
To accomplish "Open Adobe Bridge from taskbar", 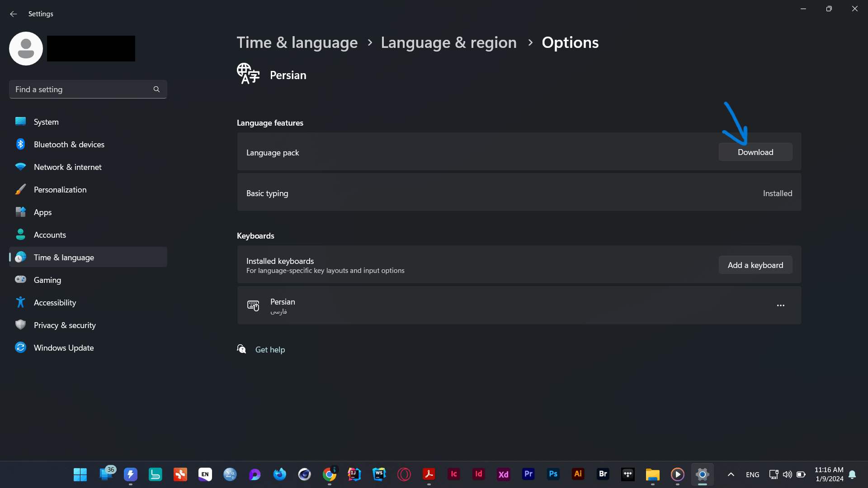I will pos(603,474).
